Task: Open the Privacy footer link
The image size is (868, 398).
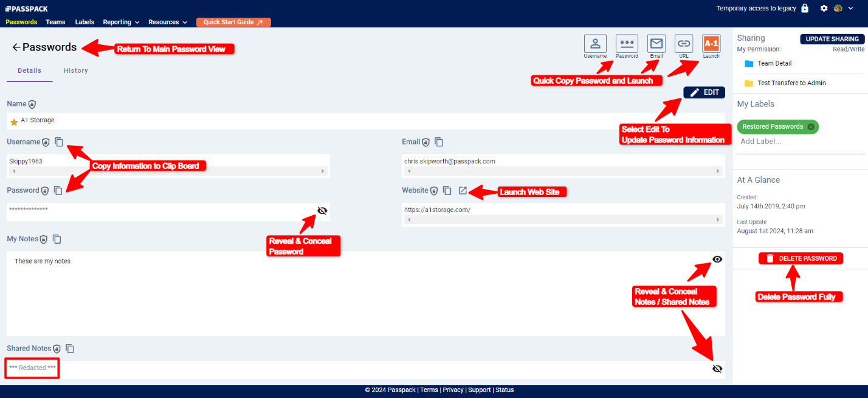Action: click(x=453, y=390)
